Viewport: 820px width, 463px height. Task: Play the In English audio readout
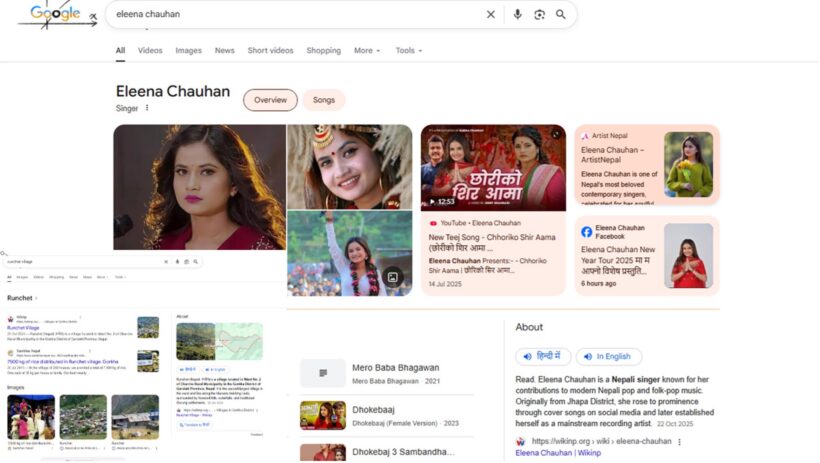(x=607, y=357)
